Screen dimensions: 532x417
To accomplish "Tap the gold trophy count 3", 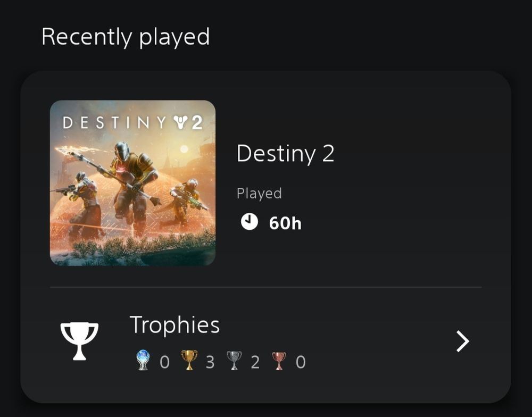I will coord(210,362).
